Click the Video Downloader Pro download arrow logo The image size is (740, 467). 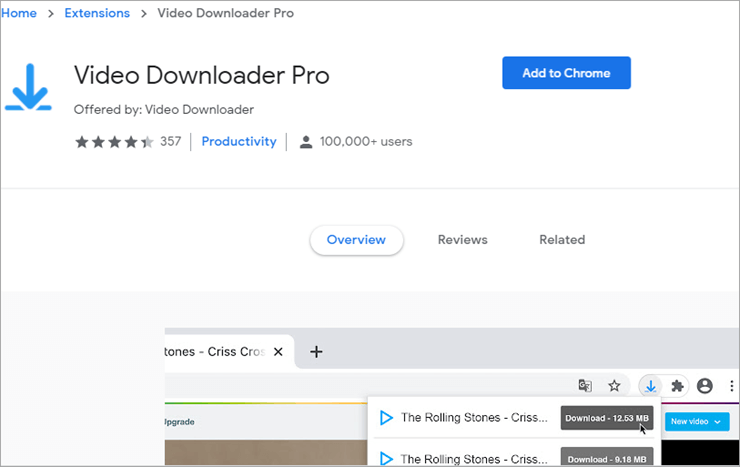tap(28, 87)
